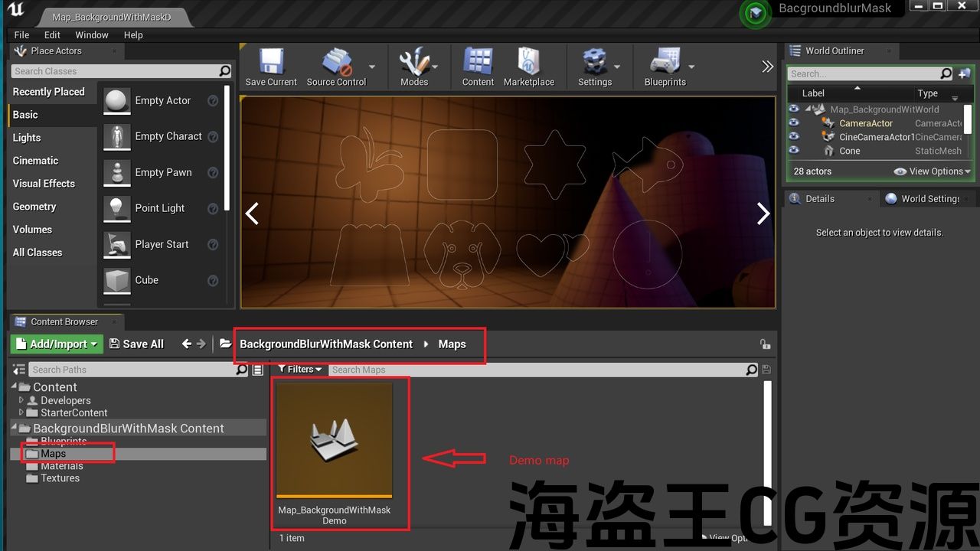Click the Save All button
980x551 pixels.
click(x=136, y=344)
